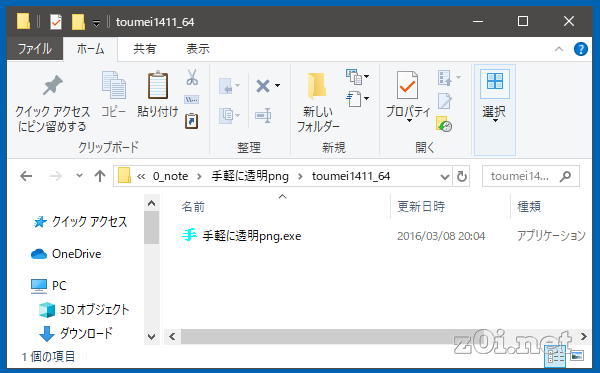Open the Select (選択) ribbon group
This screenshot has height=373, width=600.
coord(495,110)
